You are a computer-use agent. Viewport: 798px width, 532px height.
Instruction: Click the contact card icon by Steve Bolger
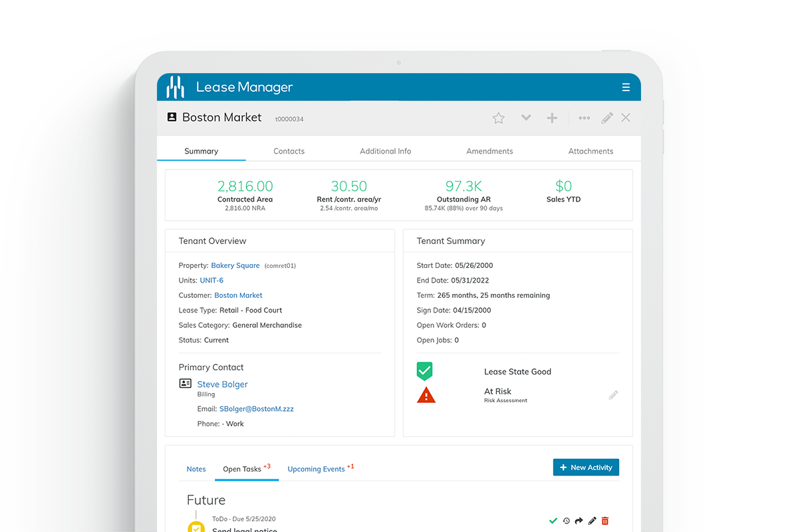click(186, 384)
